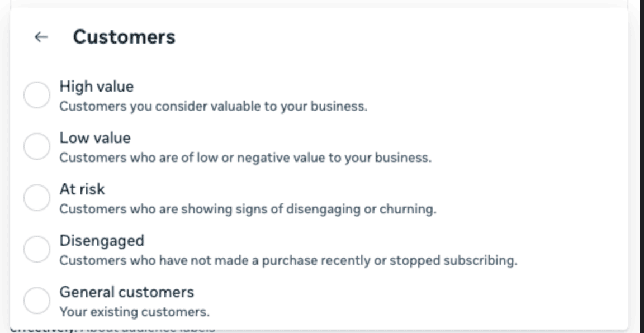This screenshot has width=644, height=333.
Task: Click the General customers label
Action: (126, 292)
